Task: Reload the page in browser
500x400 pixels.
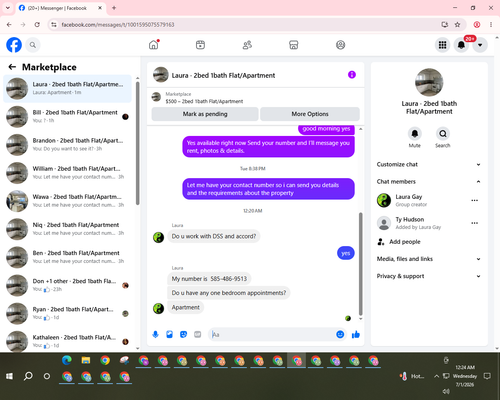Action: (x=37, y=24)
